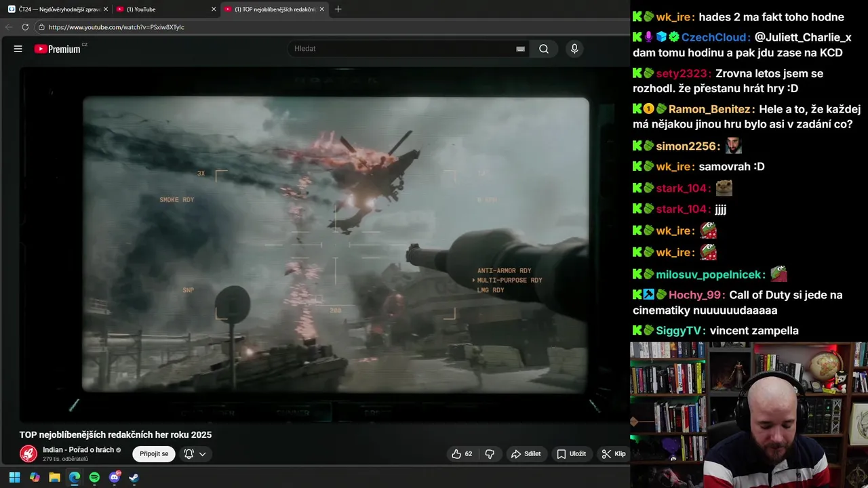Close the TOP nejoblíbenějších tab
This screenshot has height=488, width=868.
322,9
